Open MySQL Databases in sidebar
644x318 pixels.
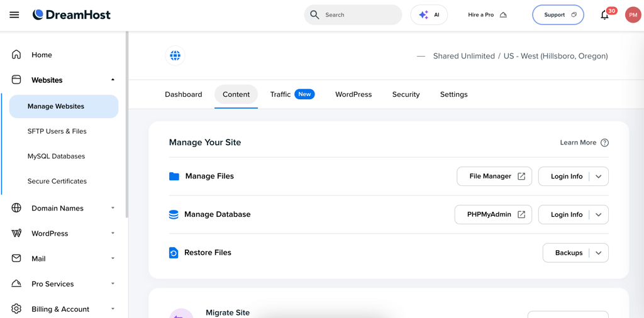coord(56,156)
